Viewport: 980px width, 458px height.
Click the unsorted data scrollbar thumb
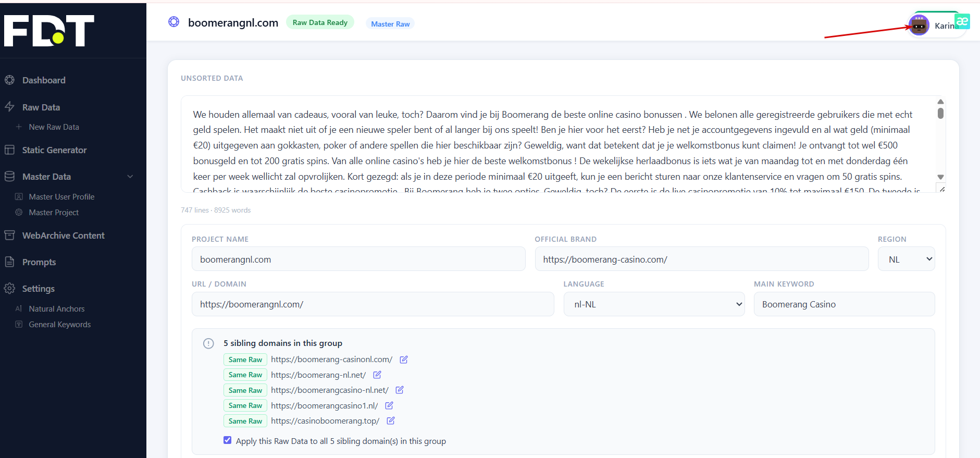[x=940, y=113]
